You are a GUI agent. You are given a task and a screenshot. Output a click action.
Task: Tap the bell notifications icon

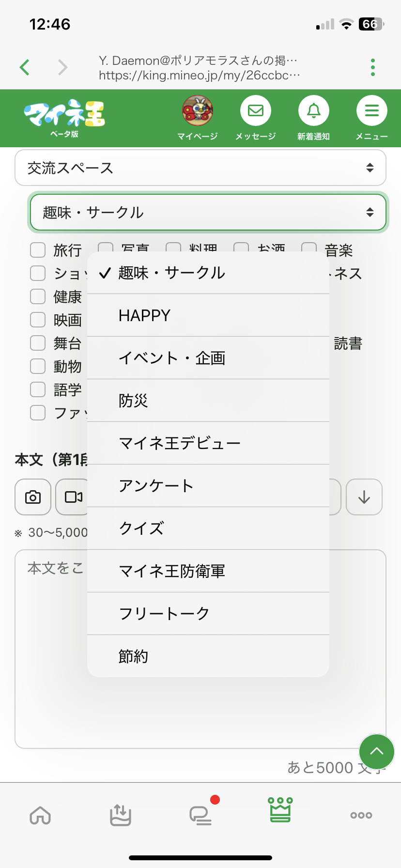[313, 111]
